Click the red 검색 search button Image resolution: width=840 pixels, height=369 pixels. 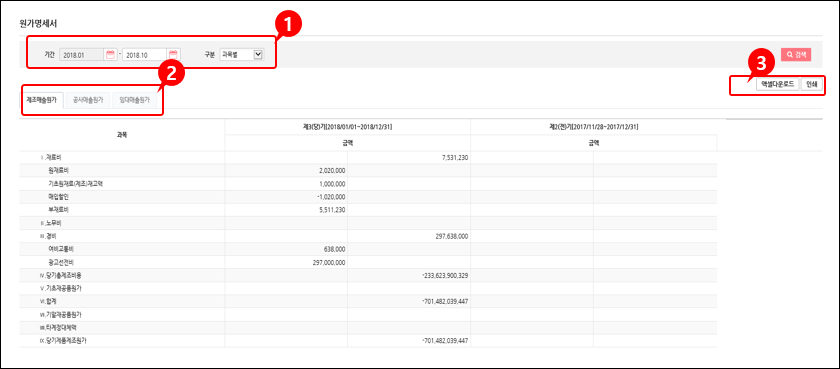tap(796, 54)
